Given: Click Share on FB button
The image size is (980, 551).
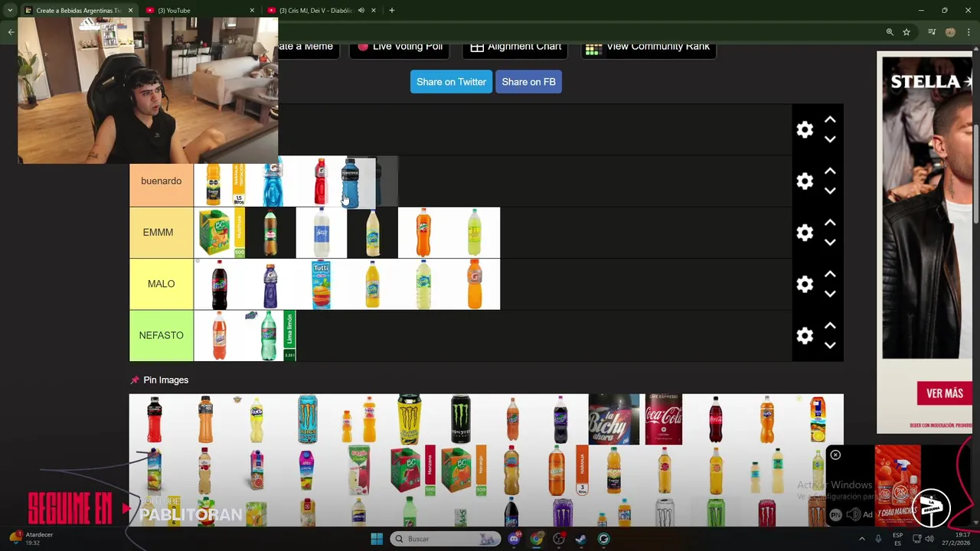Looking at the screenshot, I should coord(528,82).
